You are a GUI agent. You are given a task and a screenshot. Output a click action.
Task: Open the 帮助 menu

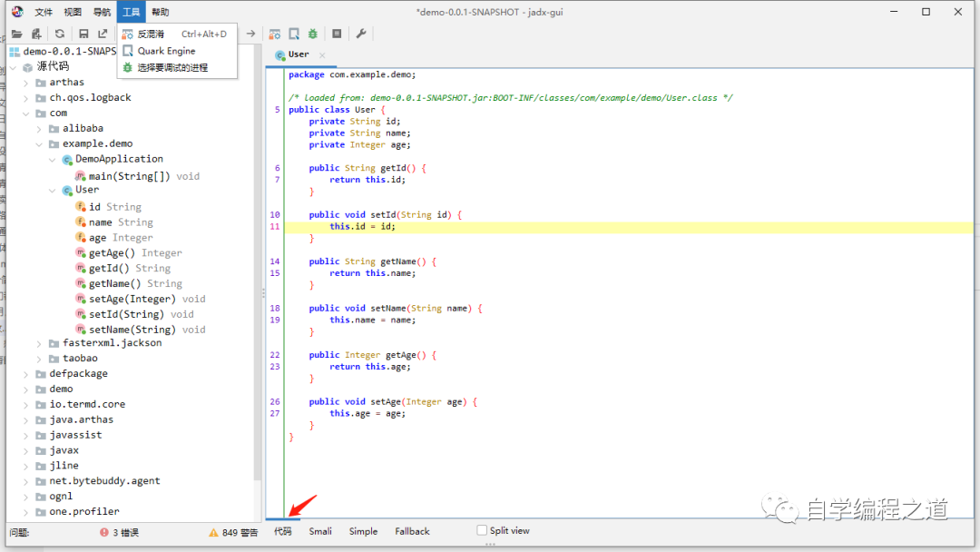(x=160, y=12)
